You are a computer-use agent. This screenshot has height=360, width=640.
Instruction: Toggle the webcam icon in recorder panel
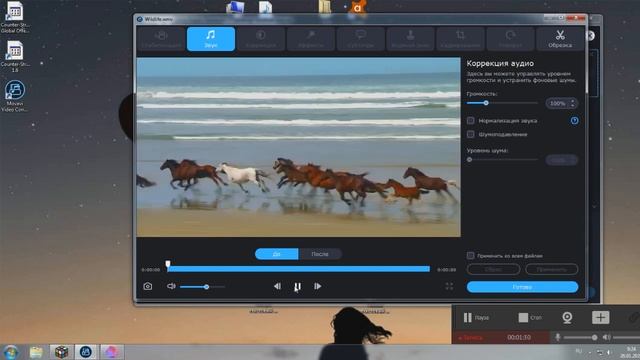point(567,318)
